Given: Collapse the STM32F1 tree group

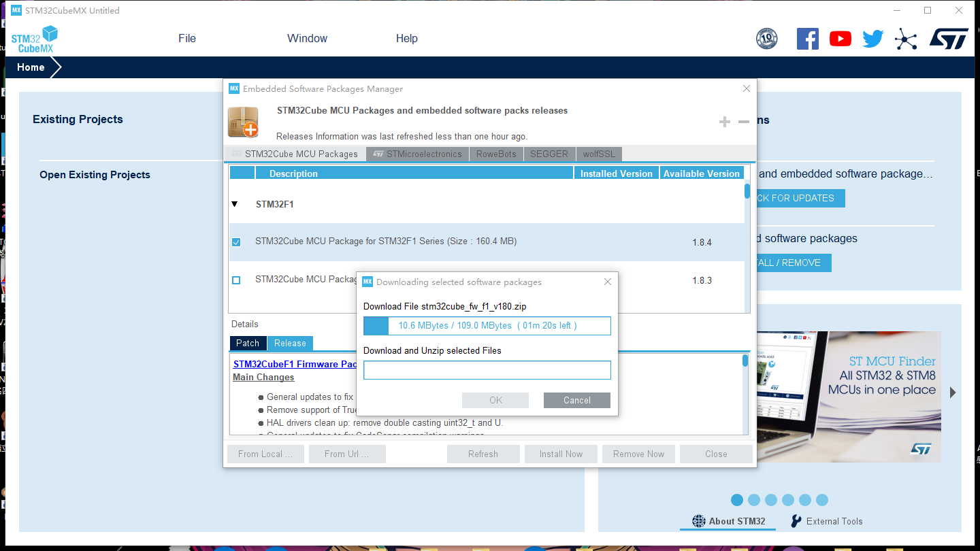Looking at the screenshot, I should tap(235, 204).
